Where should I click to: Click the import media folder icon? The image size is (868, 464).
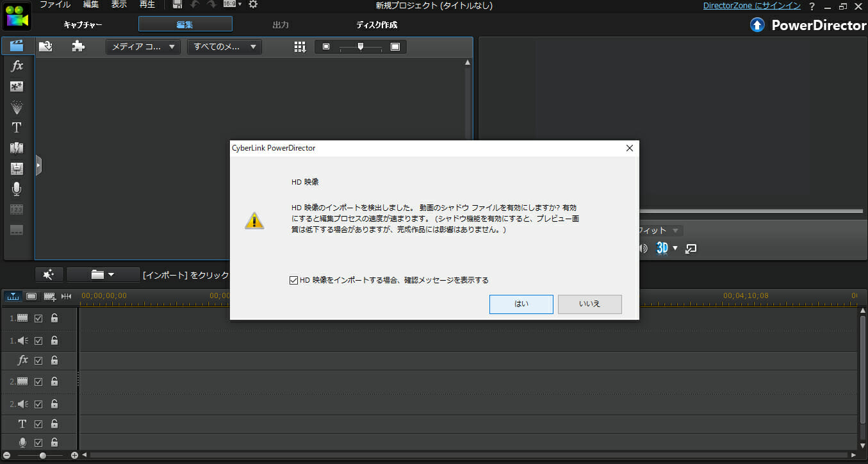coord(45,46)
